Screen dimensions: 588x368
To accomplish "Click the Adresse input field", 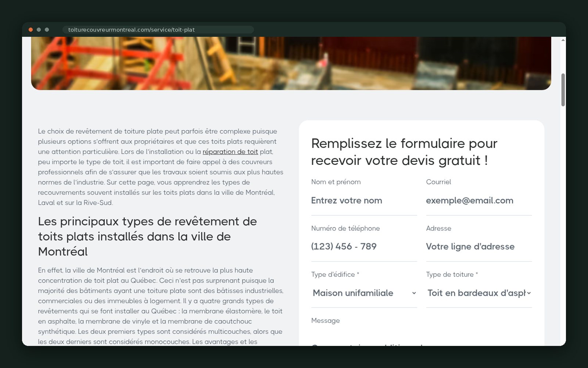I will (x=479, y=247).
